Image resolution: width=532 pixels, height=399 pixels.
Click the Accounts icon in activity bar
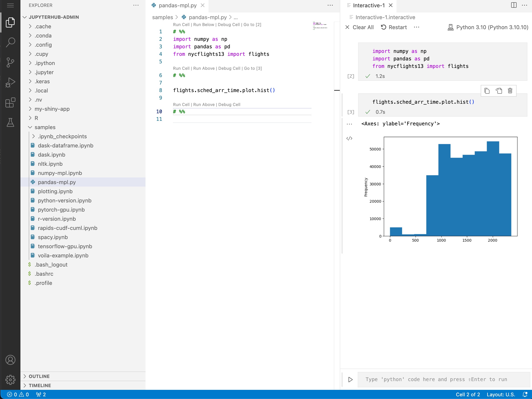click(x=10, y=360)
